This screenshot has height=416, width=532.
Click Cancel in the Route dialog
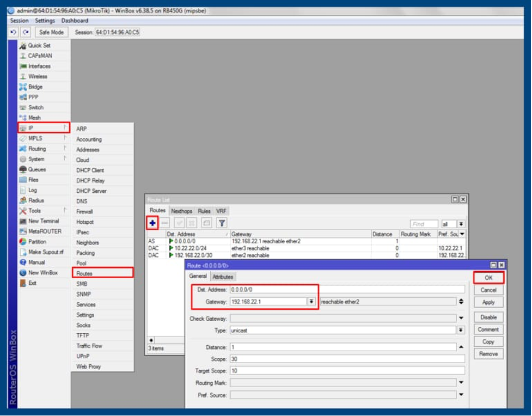488,290
